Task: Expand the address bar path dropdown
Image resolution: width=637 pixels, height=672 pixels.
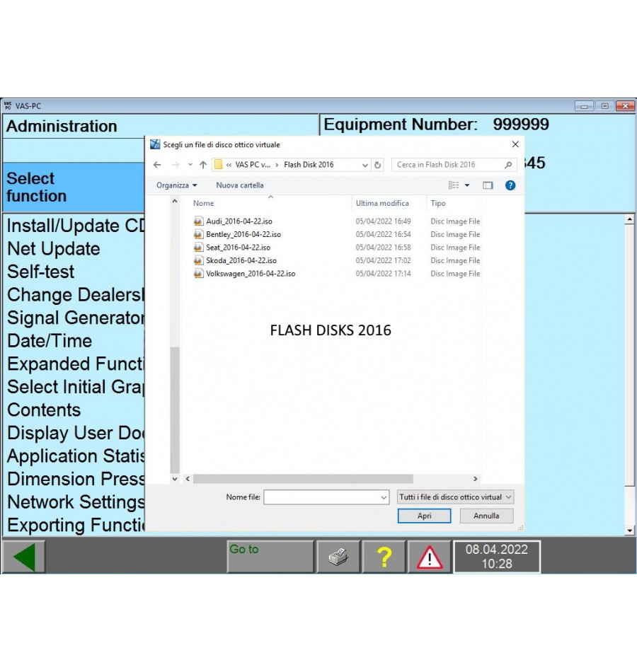Action: coord(365,165)
